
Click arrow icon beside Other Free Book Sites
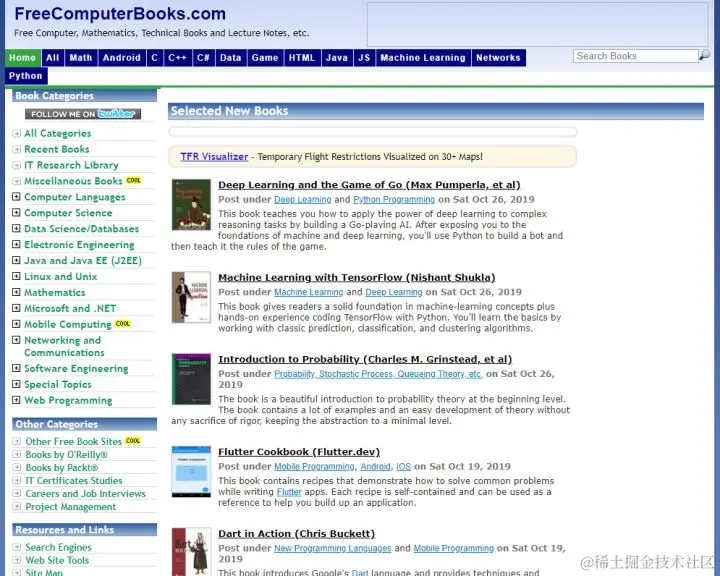point(17,441)
